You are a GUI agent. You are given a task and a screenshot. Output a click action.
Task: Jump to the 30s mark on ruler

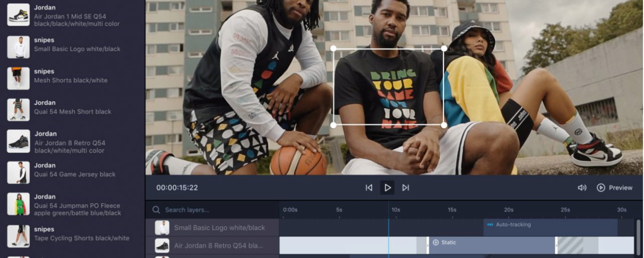tap(622, 210)
